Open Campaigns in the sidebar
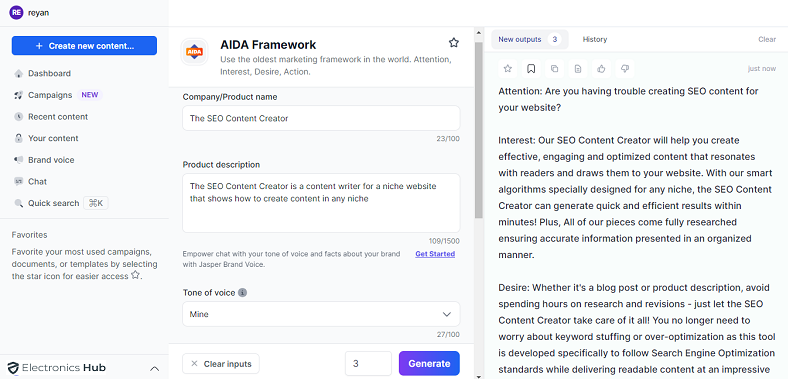 [x=50, y=95]
